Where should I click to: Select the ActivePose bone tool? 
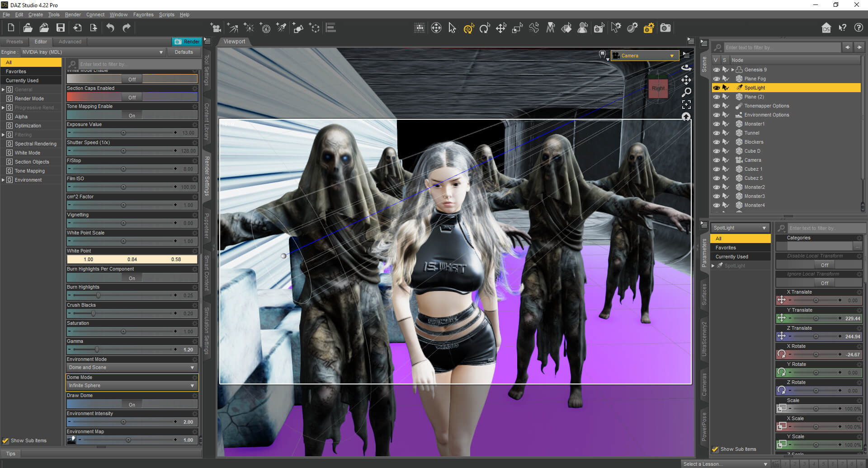[x=534, y=28]
